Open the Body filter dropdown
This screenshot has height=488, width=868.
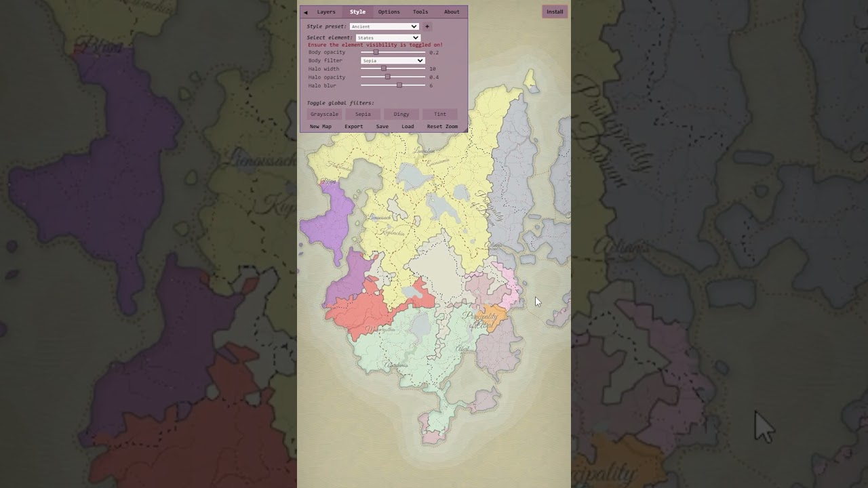click(x=393, y=61)
